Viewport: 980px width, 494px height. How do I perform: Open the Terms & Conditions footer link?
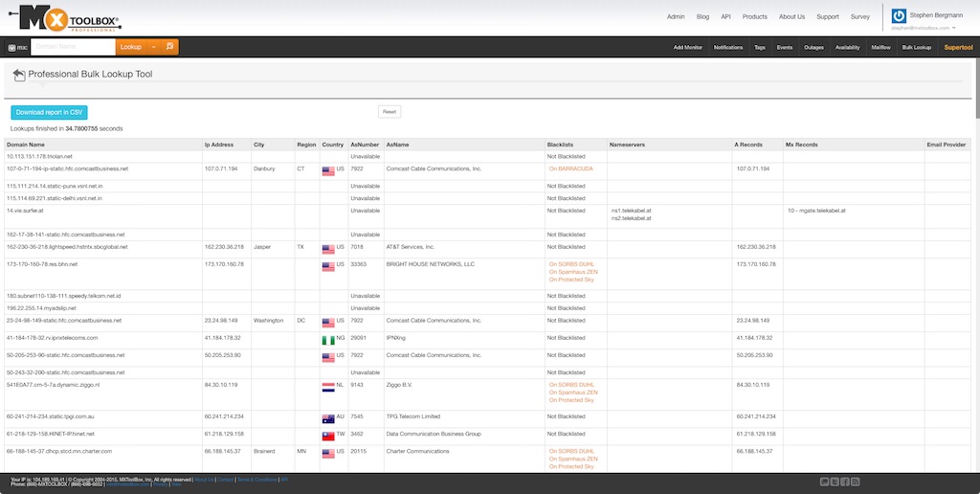[256, 480]
